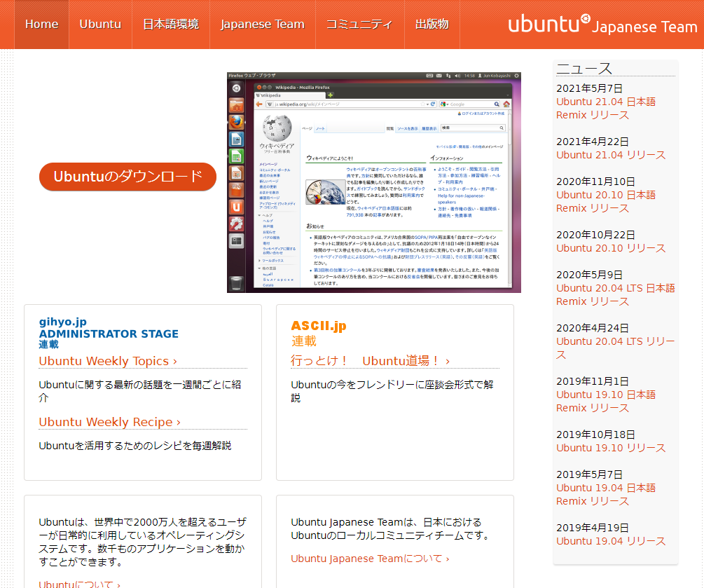Select the コミュニティ navigation tab
Viewport: 704px width, 588px height.
point(359,24)
